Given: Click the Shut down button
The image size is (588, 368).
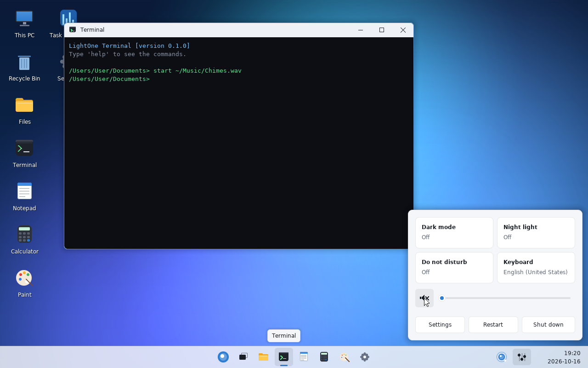Looking at the screenshot, I should coord(548,325).
